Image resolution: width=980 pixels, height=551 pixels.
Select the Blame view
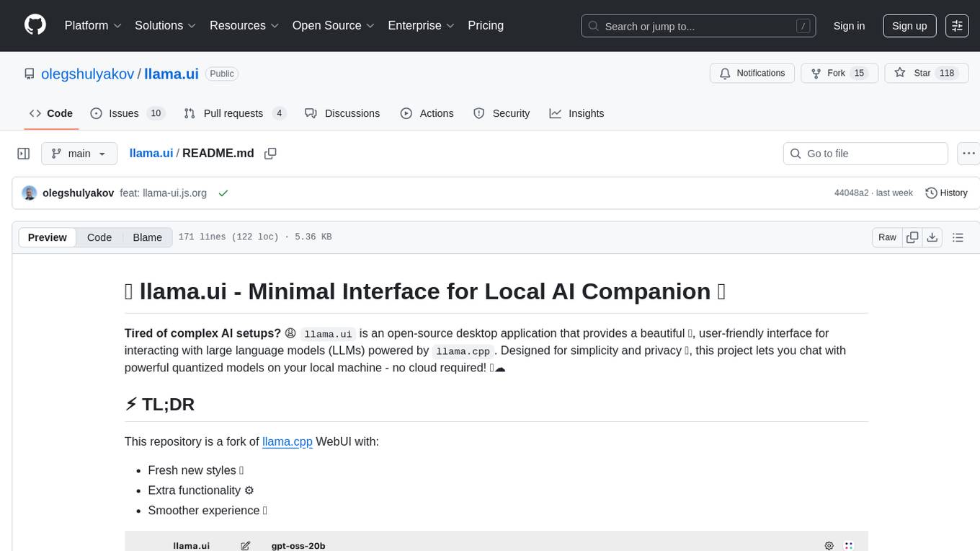[147, 237]
